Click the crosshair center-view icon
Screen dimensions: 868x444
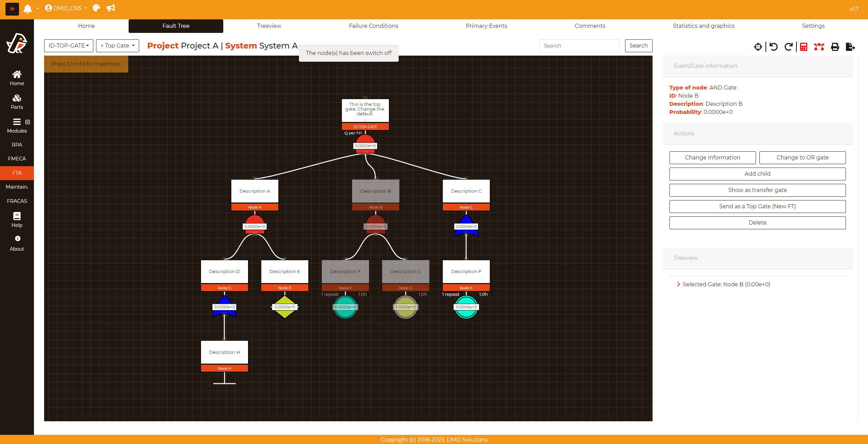(758, 47)
